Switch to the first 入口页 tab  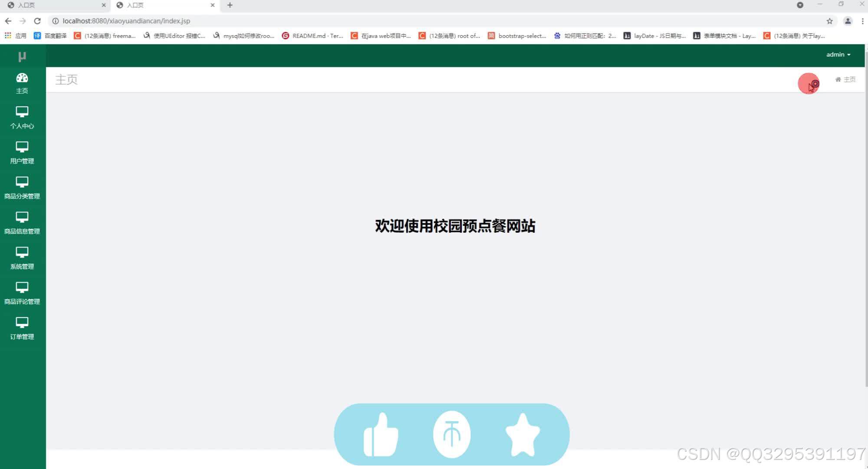click(x=56, y=5)
